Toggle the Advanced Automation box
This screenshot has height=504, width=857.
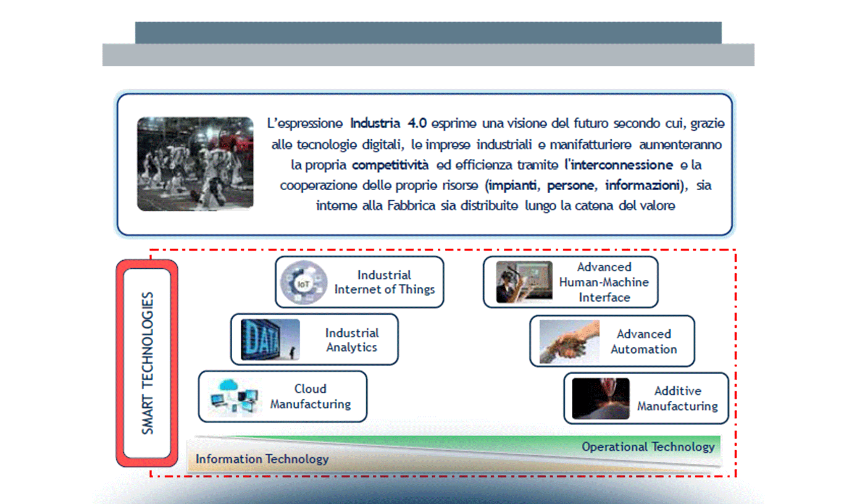[x=613, y=341]
